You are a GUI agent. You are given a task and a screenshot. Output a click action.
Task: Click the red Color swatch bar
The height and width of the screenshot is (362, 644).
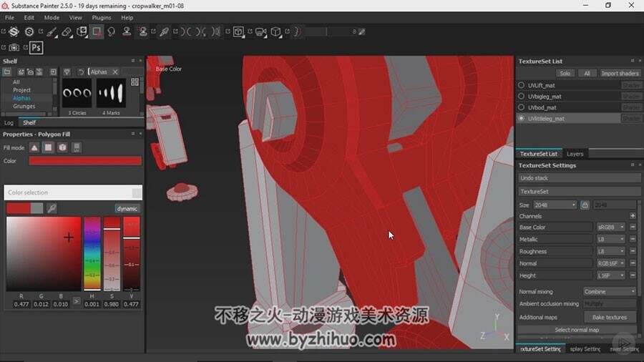pyautogui.click(x=85, y=161)
